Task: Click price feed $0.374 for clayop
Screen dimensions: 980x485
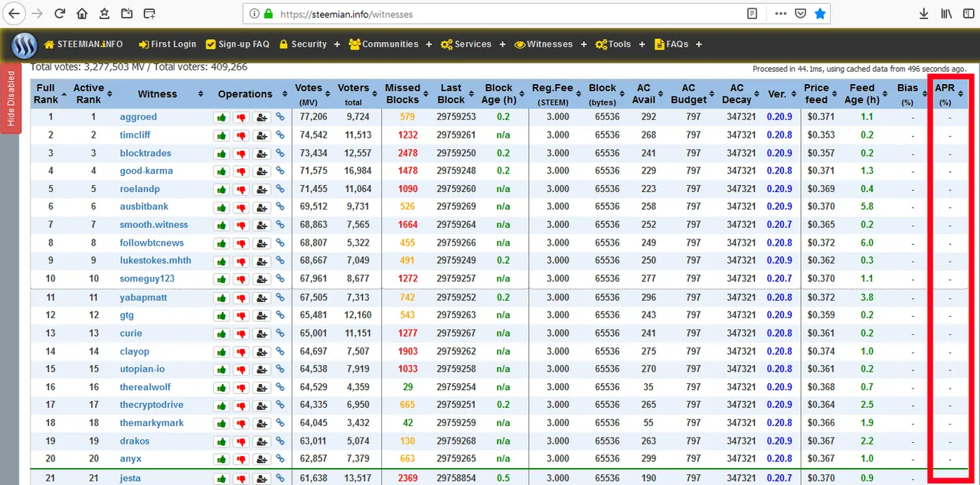Action: coord(822,352)
